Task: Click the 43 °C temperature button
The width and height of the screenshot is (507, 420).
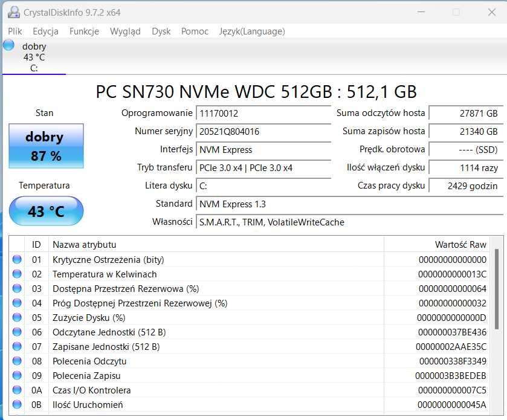Action: tap(47, 211)
